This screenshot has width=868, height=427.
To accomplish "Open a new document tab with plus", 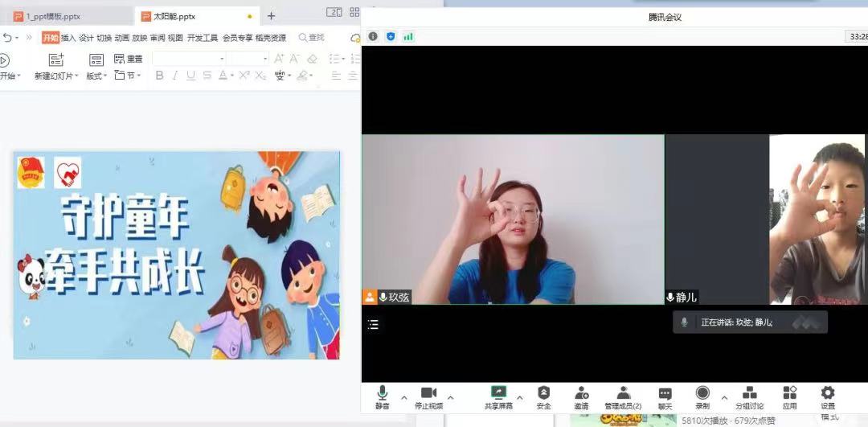I will (x=271, y=17).
